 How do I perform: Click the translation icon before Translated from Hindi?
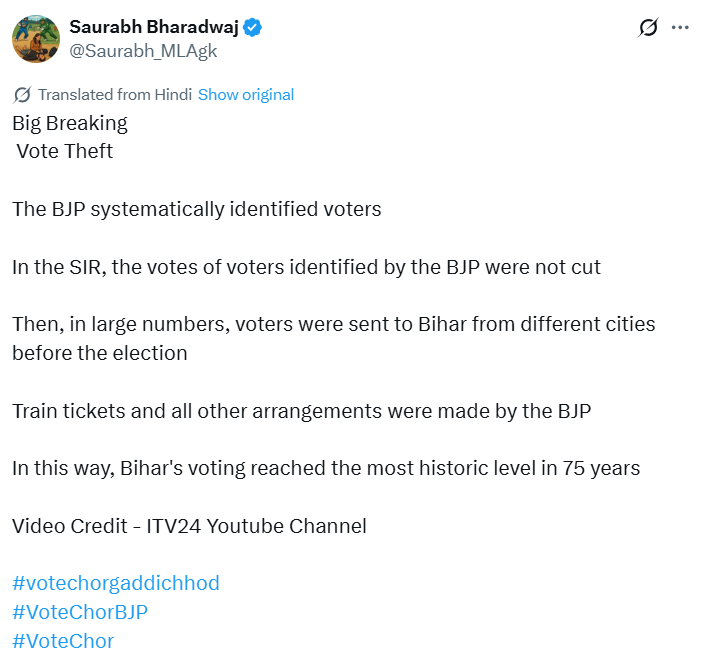[x=22, y=95]
